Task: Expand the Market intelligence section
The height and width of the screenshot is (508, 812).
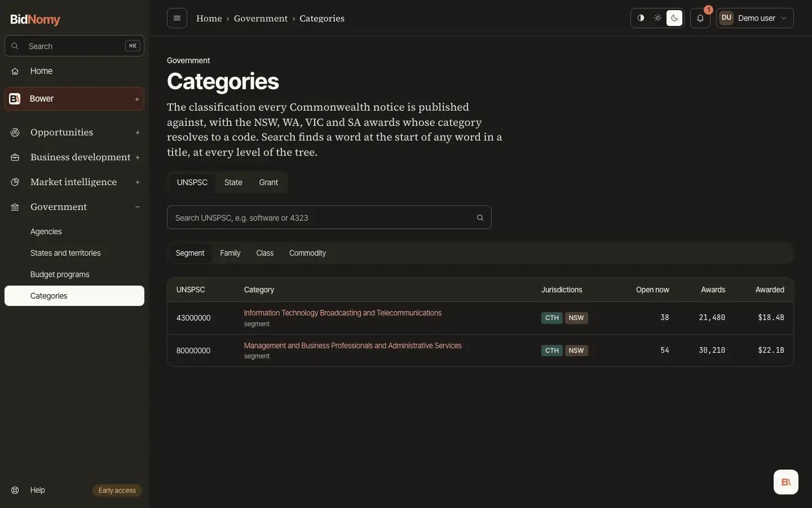Action: tap(138, 182)
